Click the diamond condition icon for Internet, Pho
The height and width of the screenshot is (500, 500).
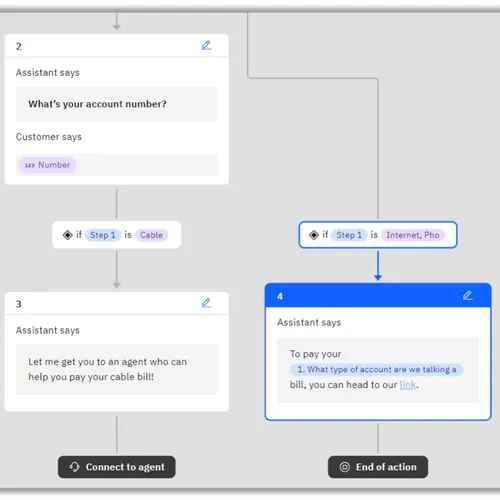(x=314, y=235)
